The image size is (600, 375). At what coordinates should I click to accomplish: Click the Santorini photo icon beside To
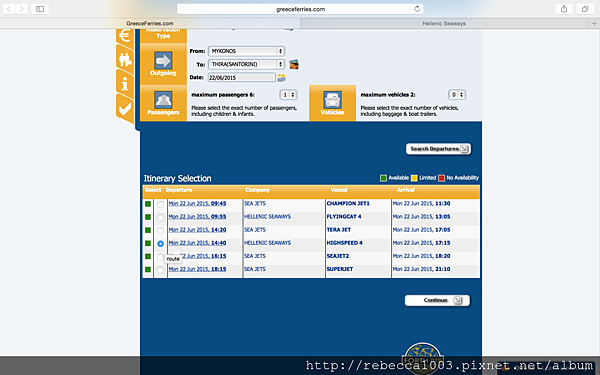294,64
